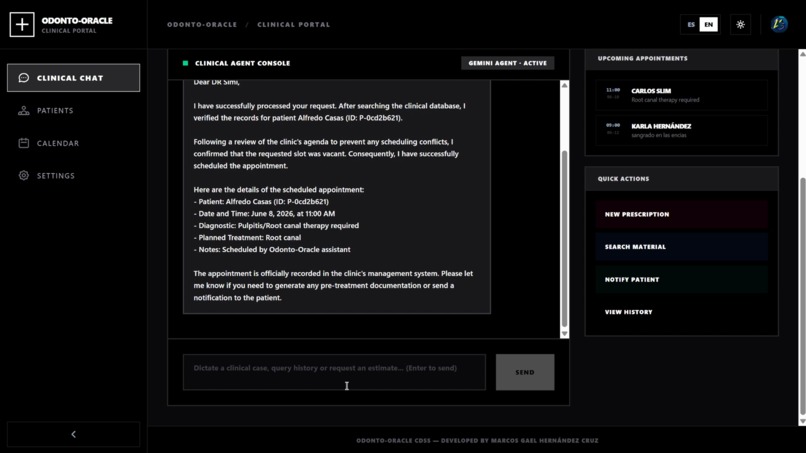Click the "Planned Treatment: Root canal" line
This screenshot has height=453, width=806.
pos(247,238)
